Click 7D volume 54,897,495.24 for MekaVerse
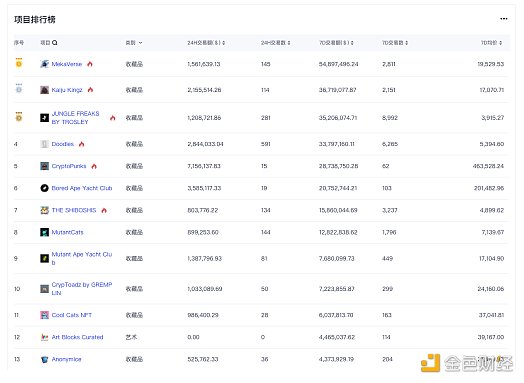Screen dimensions: 524x383 point(339,64)
